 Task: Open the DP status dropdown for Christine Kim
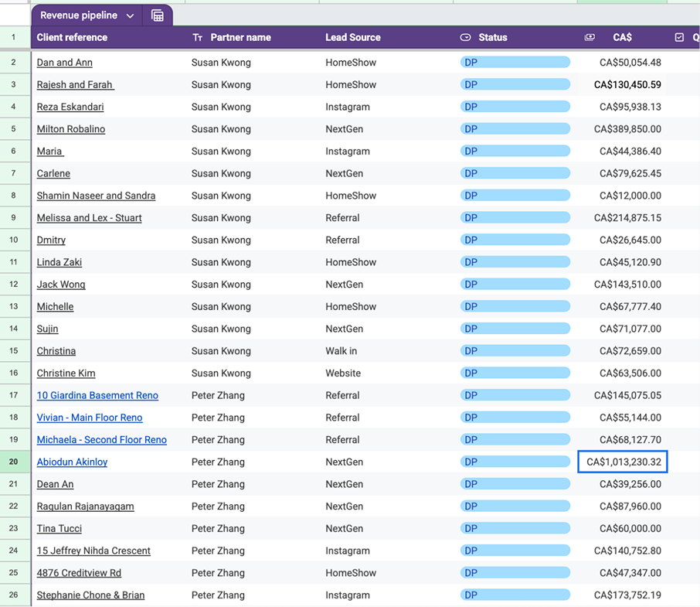coord(515,373)
